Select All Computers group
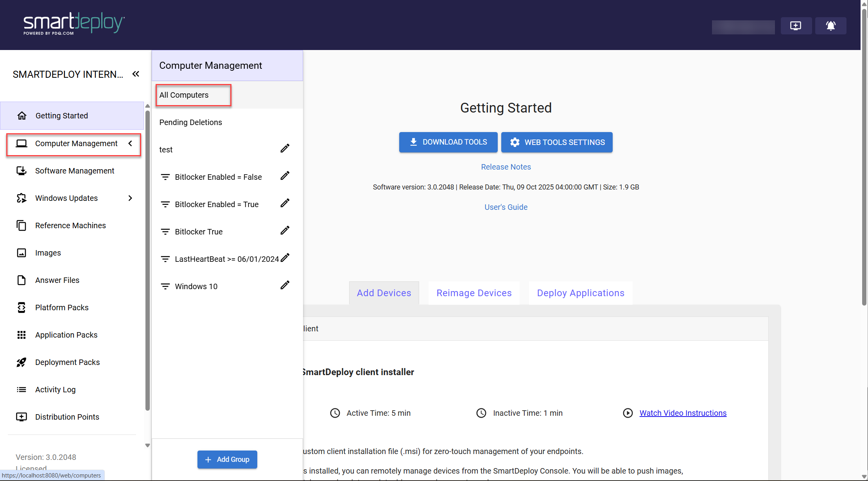The height and width of the screenshot is (481, 868). point(184,95)
